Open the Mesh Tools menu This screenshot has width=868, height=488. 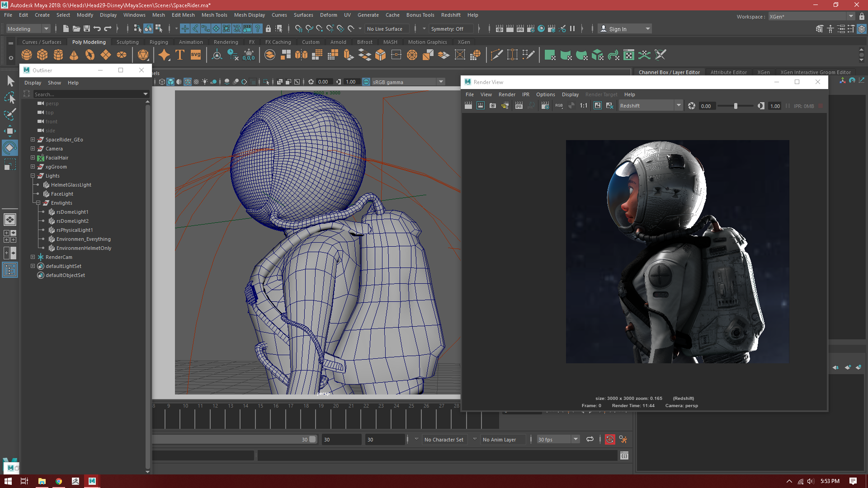coord(214,15)
